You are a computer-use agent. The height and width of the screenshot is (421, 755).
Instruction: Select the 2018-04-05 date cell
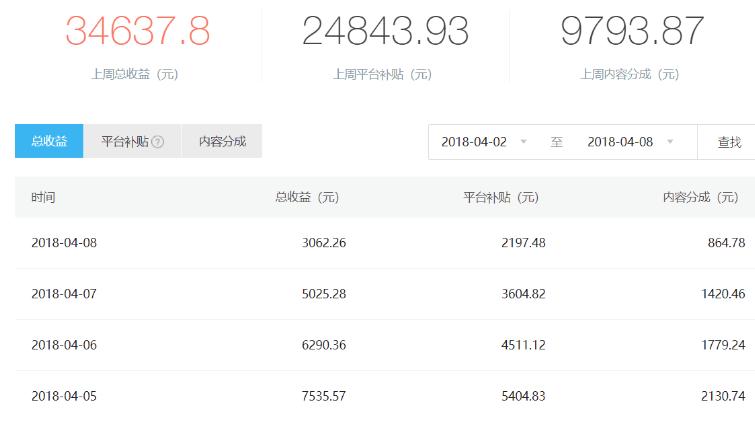64,396
